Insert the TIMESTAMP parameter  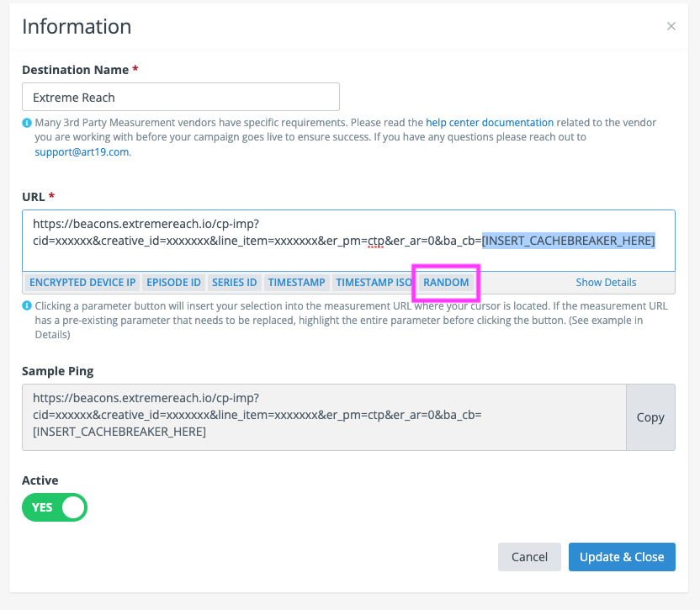[x=296, y=282]
